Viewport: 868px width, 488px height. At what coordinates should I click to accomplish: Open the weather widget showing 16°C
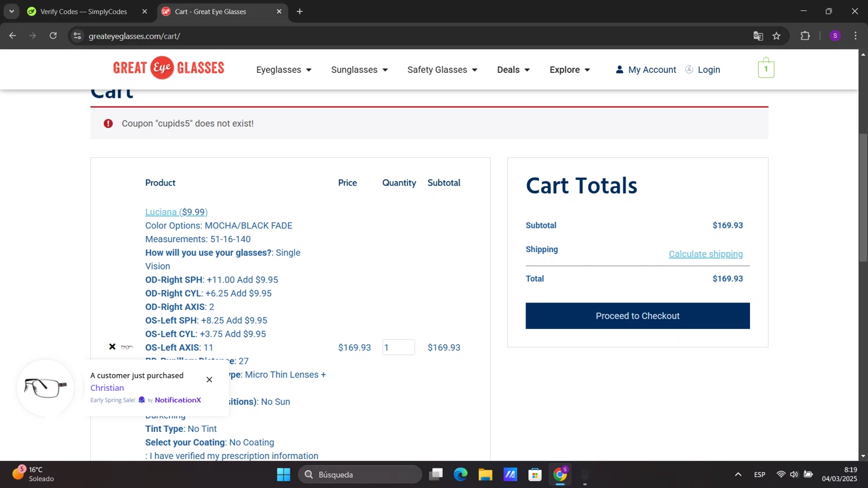point(34,474)
